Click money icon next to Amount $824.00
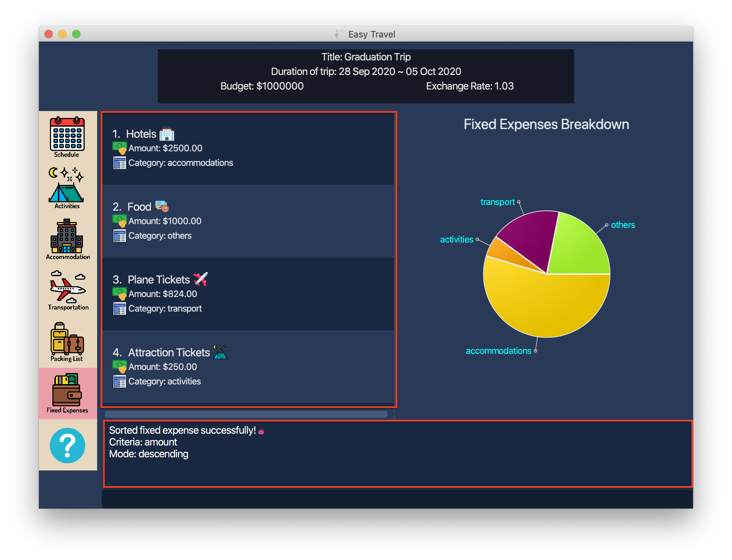The width and height of the screenshot is (732, 560). (119, 294)
